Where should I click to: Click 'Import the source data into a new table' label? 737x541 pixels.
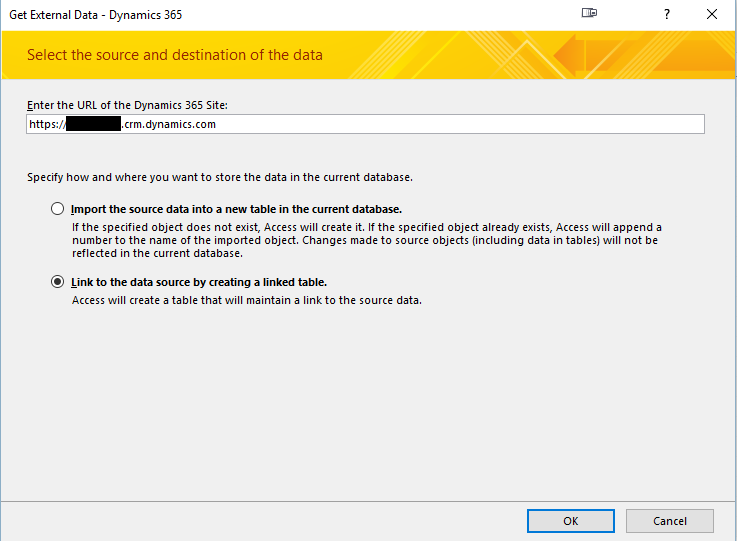pyautogui.click(x=236, y=209)
